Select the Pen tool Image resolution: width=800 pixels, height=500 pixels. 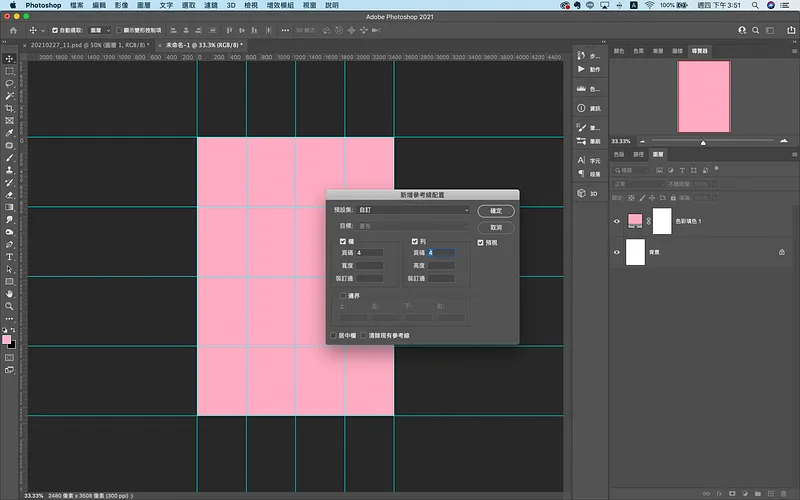(x=9, y=244)
